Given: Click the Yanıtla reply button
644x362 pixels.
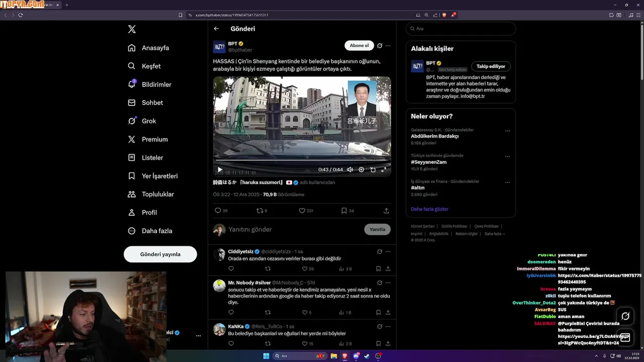Looking at the screenshot, I should (x=377, y=229).
